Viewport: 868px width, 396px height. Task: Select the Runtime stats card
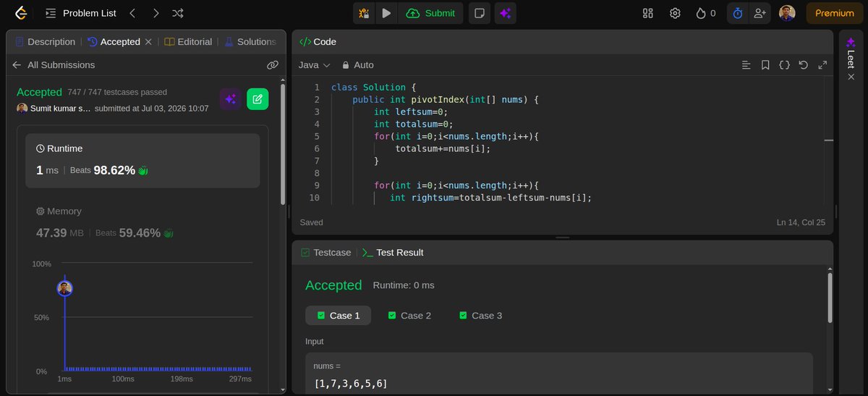click(x=142, y=161)
